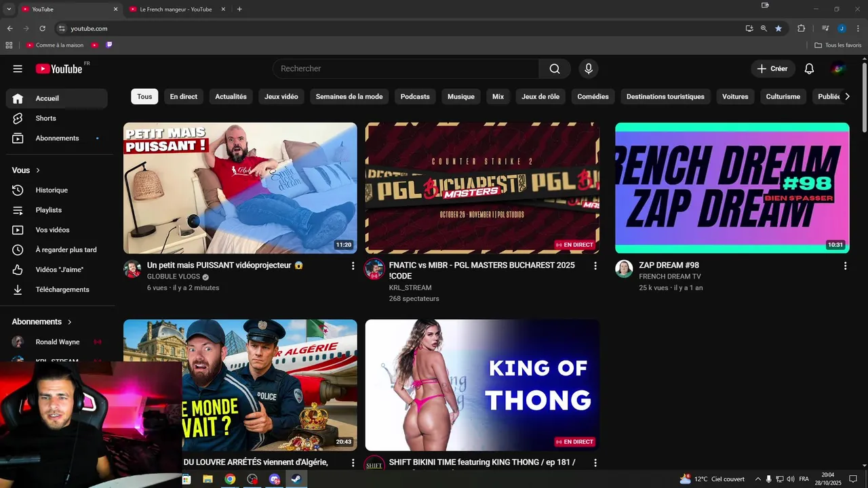This screenshot has width=868, height=488.
Task: Open File Explorer from the taskbar
Action: [x=208, y=479]
